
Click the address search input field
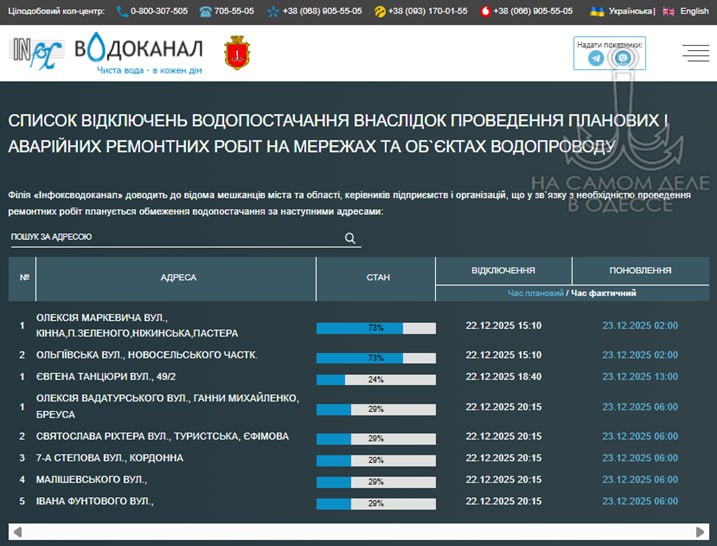(x=175, y=237)
